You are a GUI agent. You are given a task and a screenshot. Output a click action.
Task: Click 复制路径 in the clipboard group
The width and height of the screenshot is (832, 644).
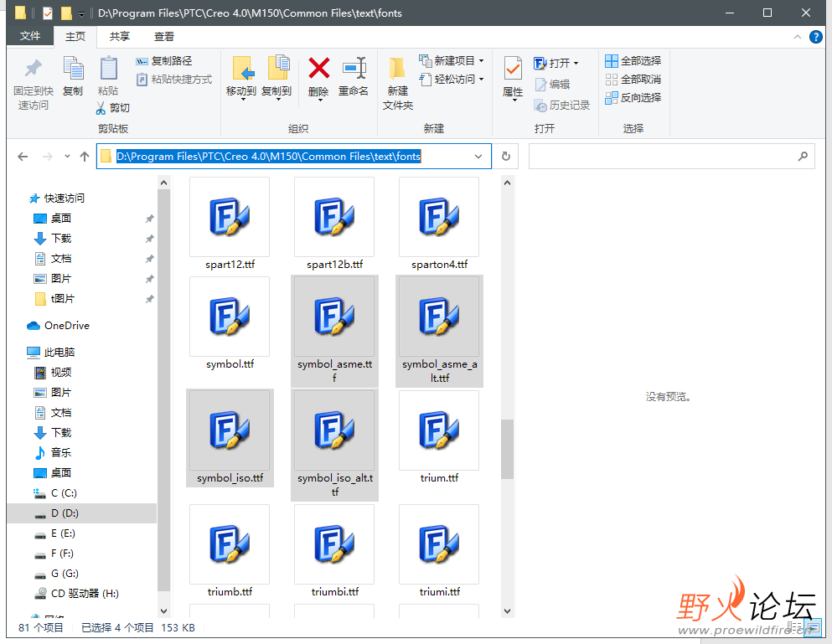click(163, 61)
